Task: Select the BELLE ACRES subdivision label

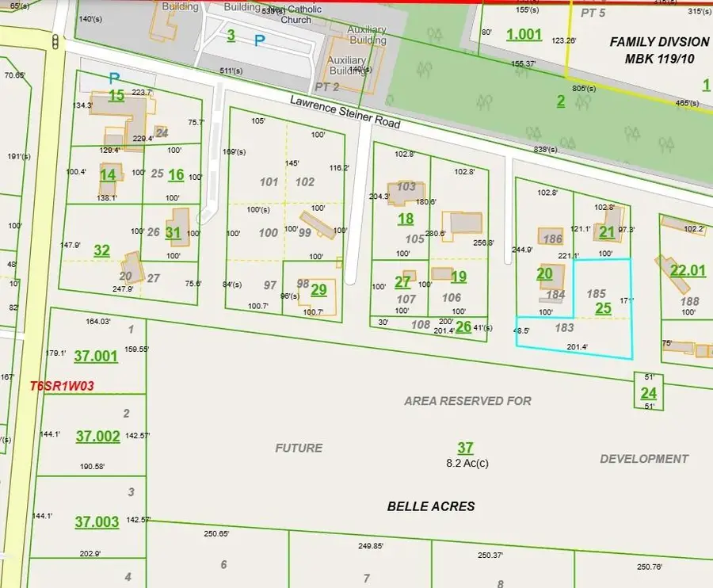Action: 430,506
